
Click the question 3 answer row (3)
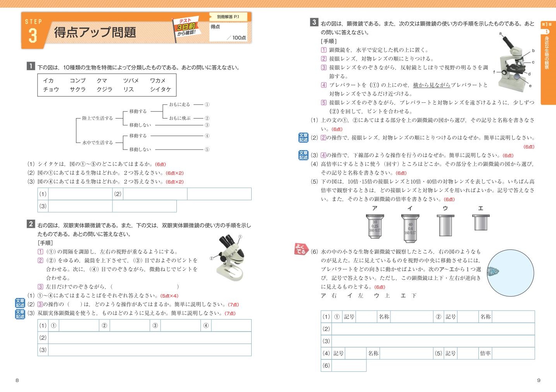433,341
